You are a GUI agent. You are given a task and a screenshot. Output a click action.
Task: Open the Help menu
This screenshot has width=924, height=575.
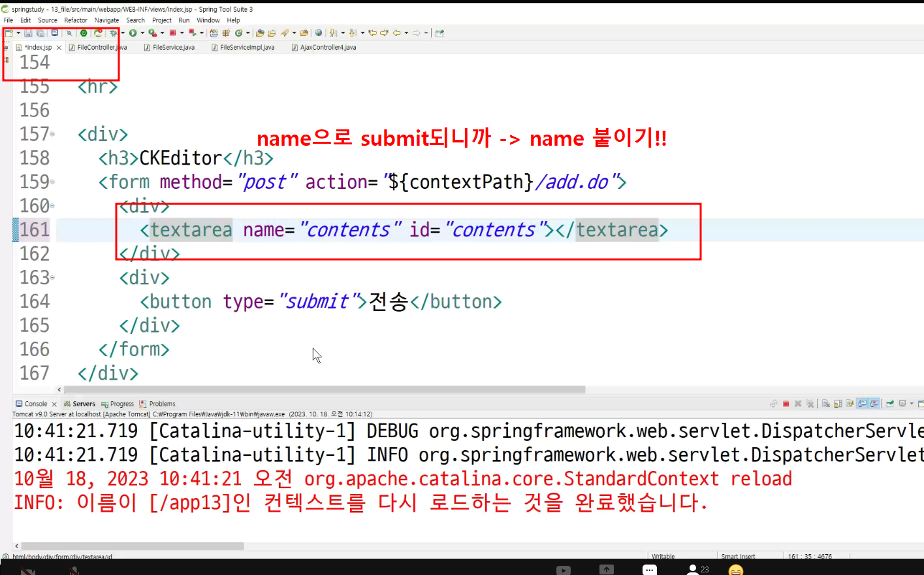point(234,20)
